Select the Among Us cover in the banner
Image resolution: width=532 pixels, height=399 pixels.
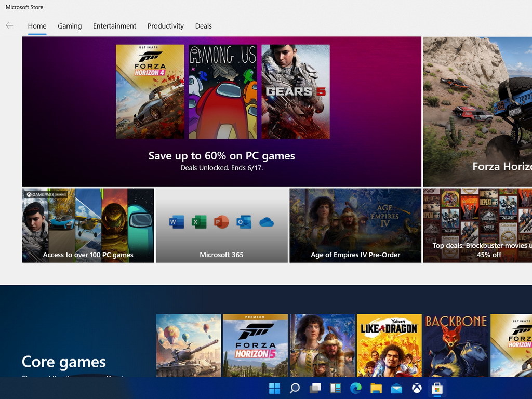222,91
